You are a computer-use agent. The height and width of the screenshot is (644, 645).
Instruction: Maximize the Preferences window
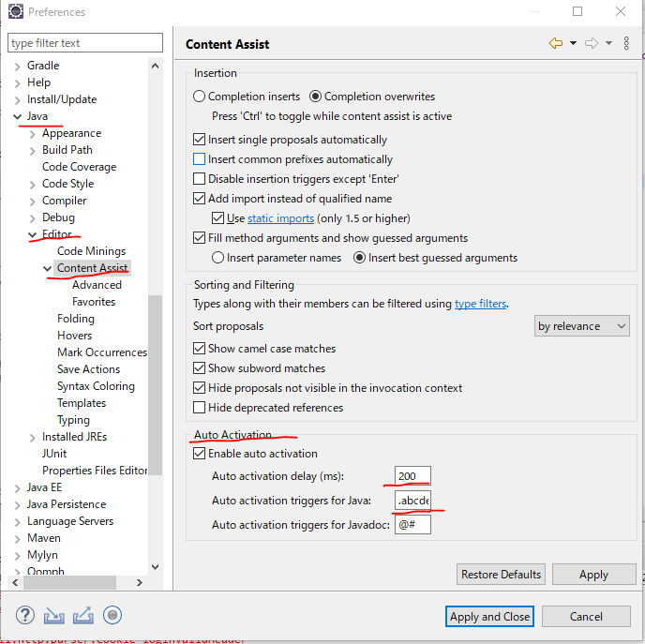[x=577, y=11]
